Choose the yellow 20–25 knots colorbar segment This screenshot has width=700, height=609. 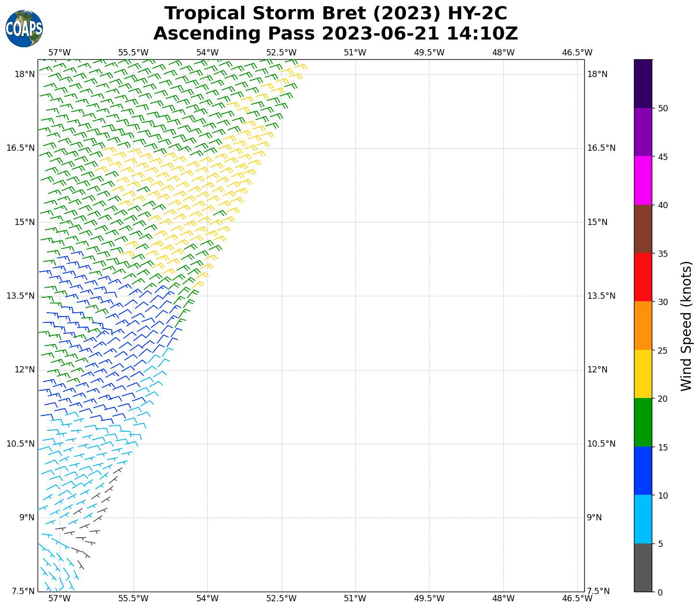click(643, 374)
